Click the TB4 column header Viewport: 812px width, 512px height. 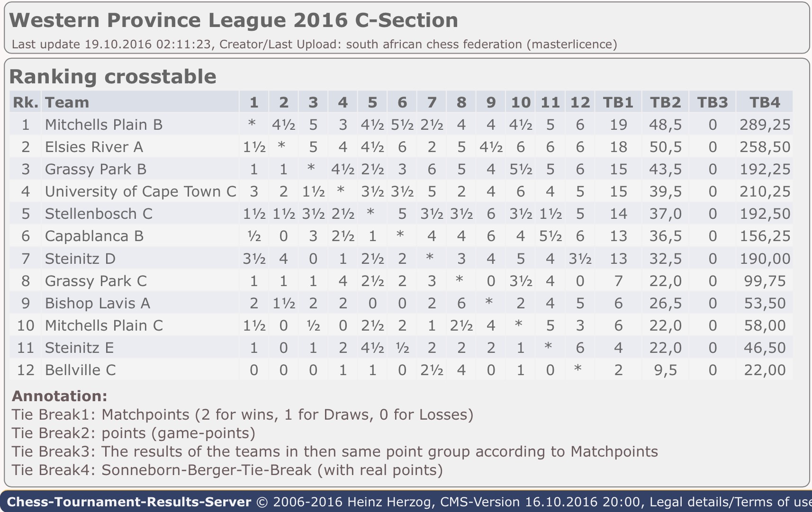tap(765, 102)
